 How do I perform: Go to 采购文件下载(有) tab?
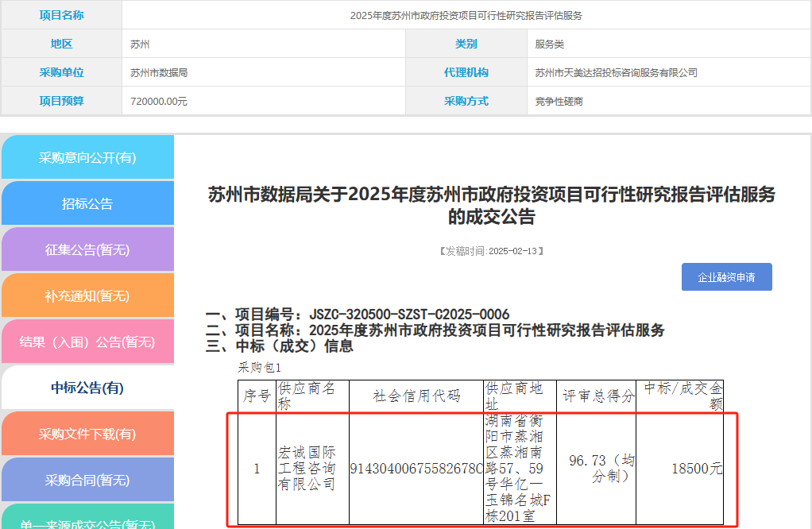(87, 434)
